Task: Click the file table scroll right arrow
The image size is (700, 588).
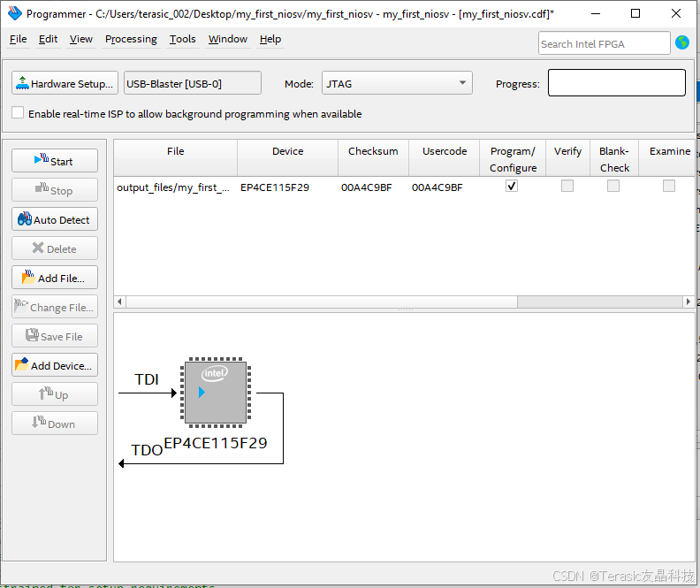Action: (688, 302)
